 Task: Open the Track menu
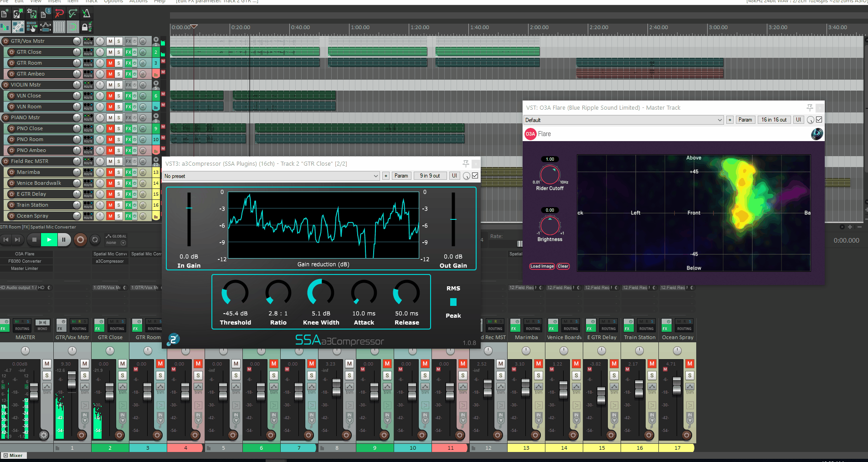(x=91, y=1)
